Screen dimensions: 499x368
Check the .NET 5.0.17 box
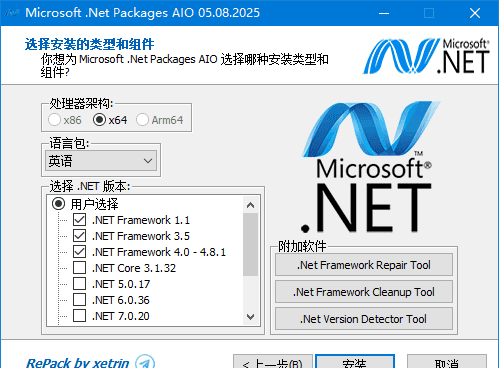click(x=79, y=284)
